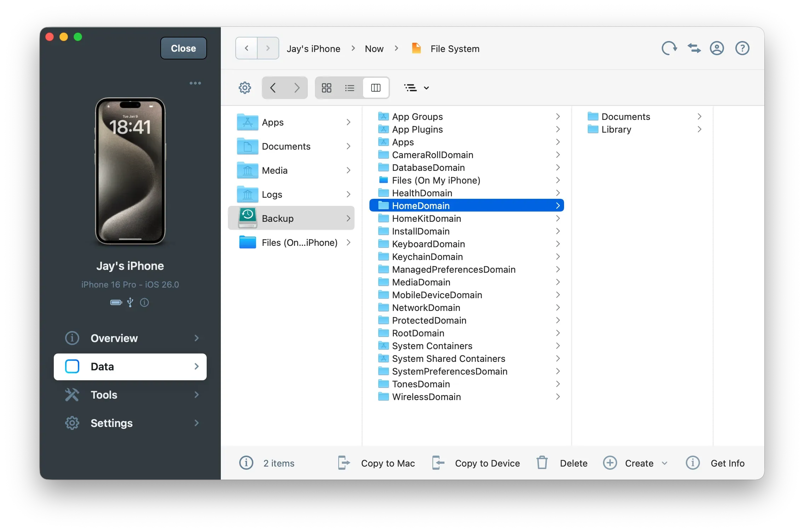This screenshot has width=804, height=532.
Task: Open the Tools section in the sidebar
Action: [103, 395]
